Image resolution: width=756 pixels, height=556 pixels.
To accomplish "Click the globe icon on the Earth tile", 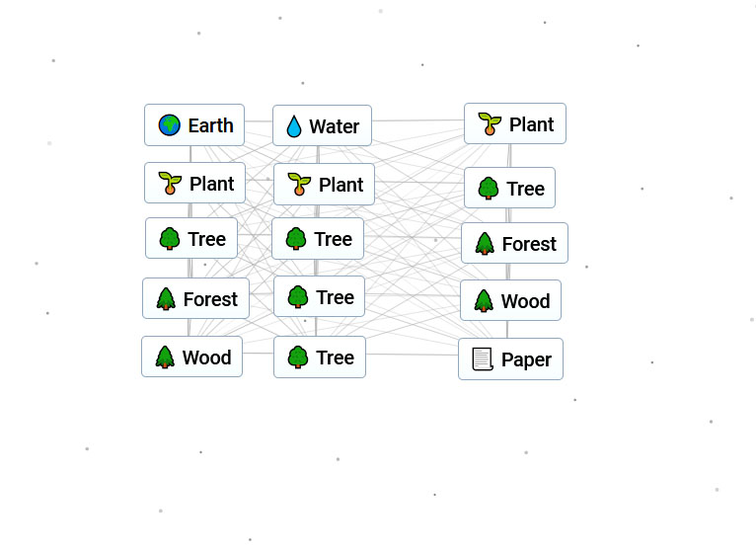I will 170,125.
